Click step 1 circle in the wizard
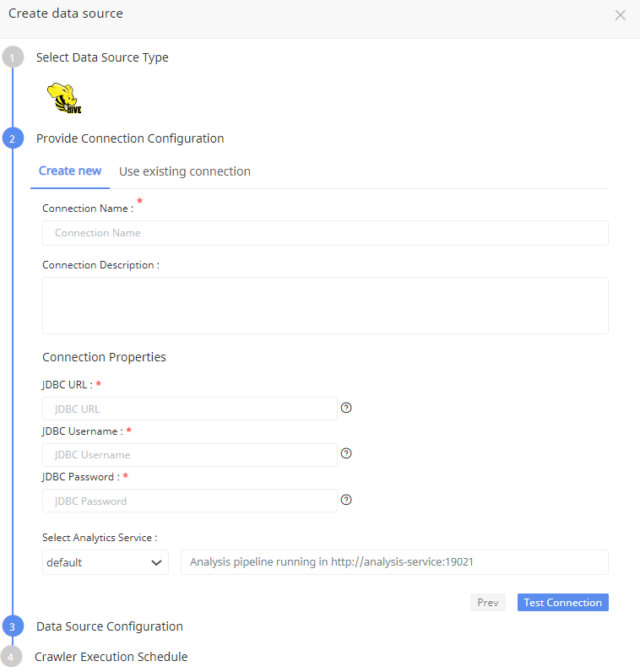Viewport: 640px width, 672px height. [13, 57]
